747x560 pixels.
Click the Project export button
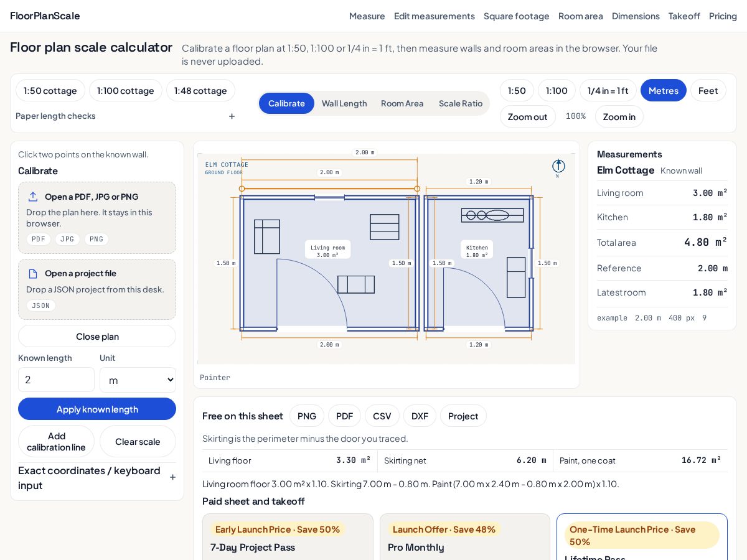(463, 416)
